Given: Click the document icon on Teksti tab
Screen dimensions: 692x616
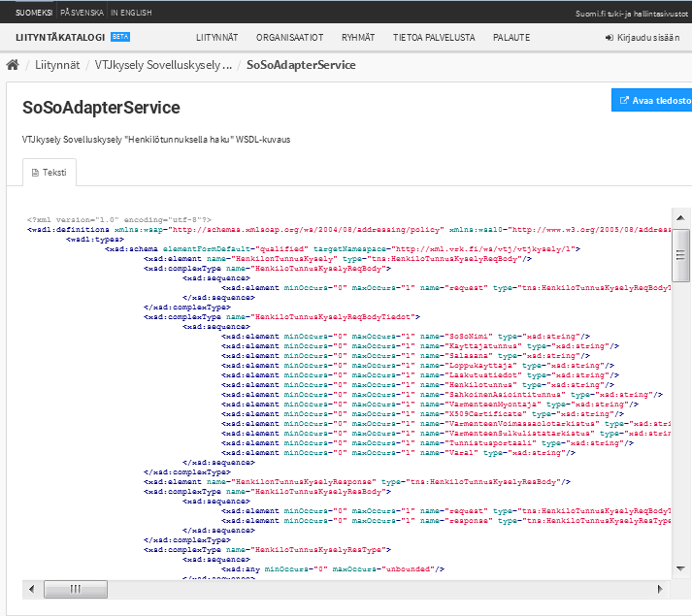Looking at the screenshot, I should click(x=35, y=173).
